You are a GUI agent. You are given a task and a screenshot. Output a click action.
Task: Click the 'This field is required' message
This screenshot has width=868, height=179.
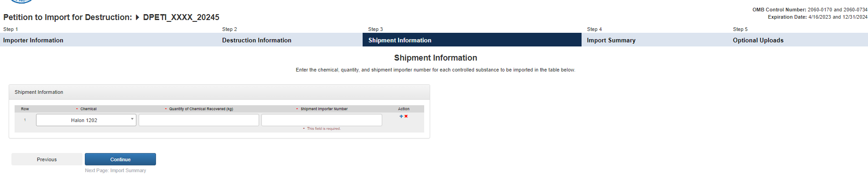[x=323, y=128]
